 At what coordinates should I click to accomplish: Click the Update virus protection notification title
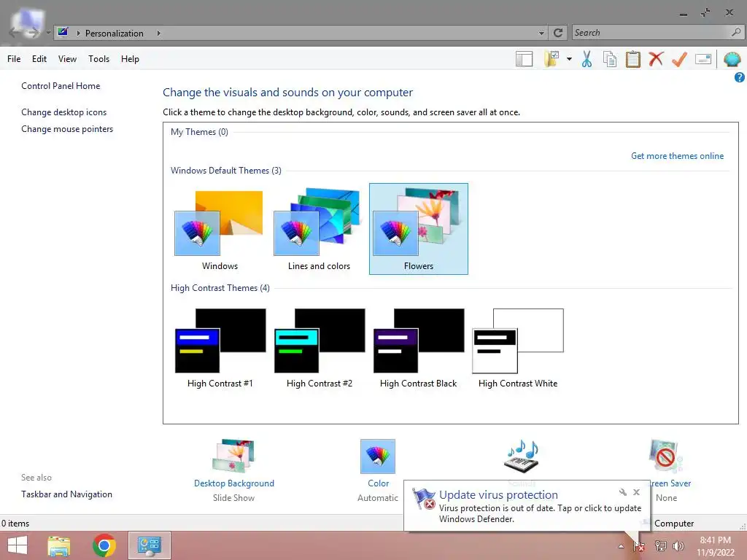[x=498, y=495]
